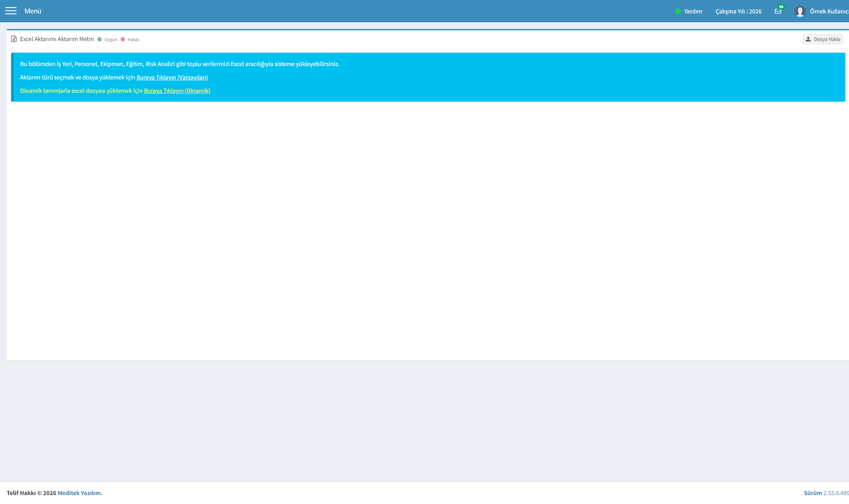Click the Excel Aktarımı Aktarım Metni title

[x=57, y=39]
